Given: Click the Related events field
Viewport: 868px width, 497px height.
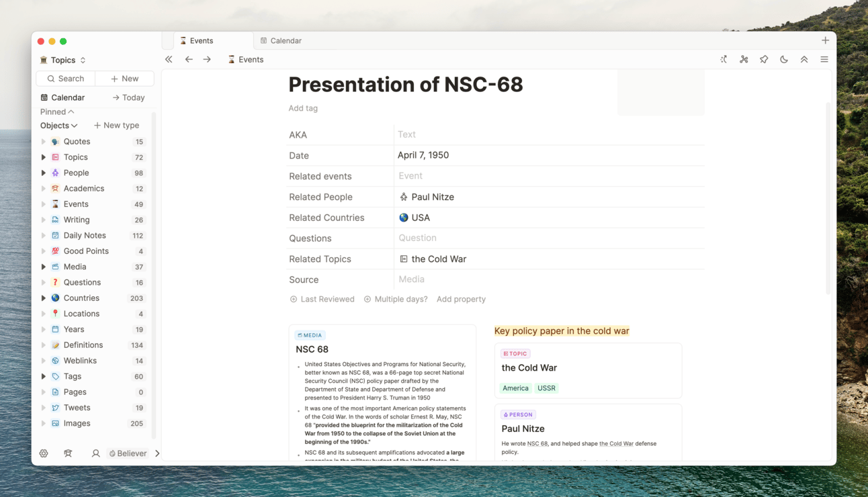Looking at the screenshot, I should tap(549, 176).
